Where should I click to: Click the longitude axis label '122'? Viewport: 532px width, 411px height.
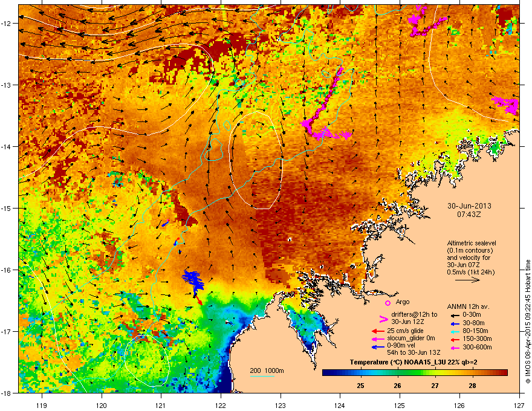click(221, 405)
